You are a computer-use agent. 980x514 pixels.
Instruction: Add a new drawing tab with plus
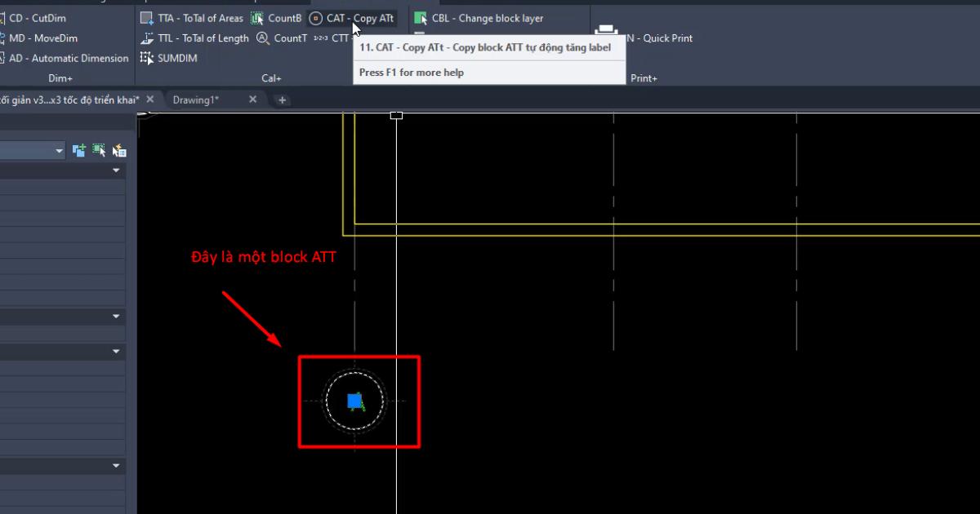(282, 100)
